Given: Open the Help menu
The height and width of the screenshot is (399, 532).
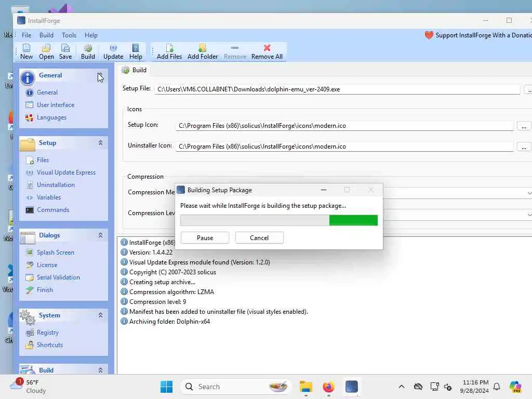Looking at the screenshot, I should tap(91, 35).
